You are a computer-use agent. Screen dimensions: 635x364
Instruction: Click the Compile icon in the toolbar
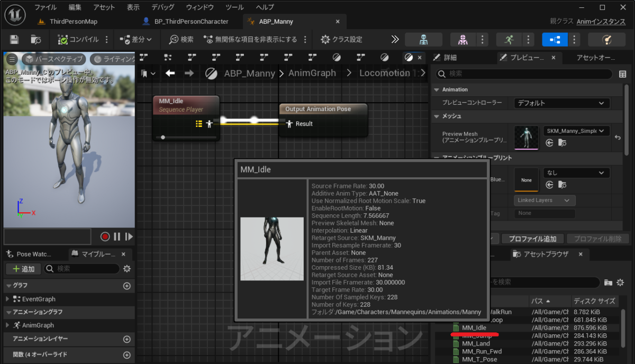pyautogui.click(x=63, y=39)
